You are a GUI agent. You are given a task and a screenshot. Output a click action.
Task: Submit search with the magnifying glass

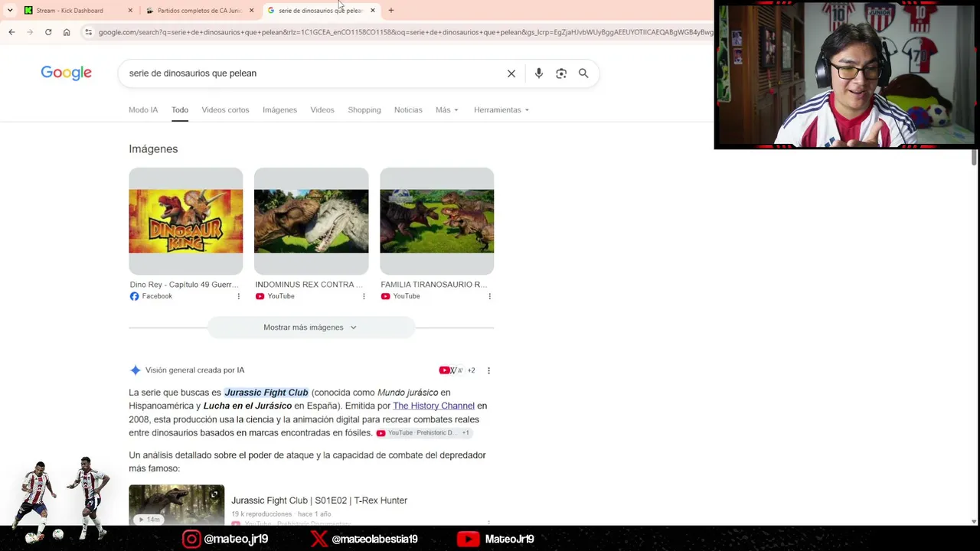[x=583, y=73]
